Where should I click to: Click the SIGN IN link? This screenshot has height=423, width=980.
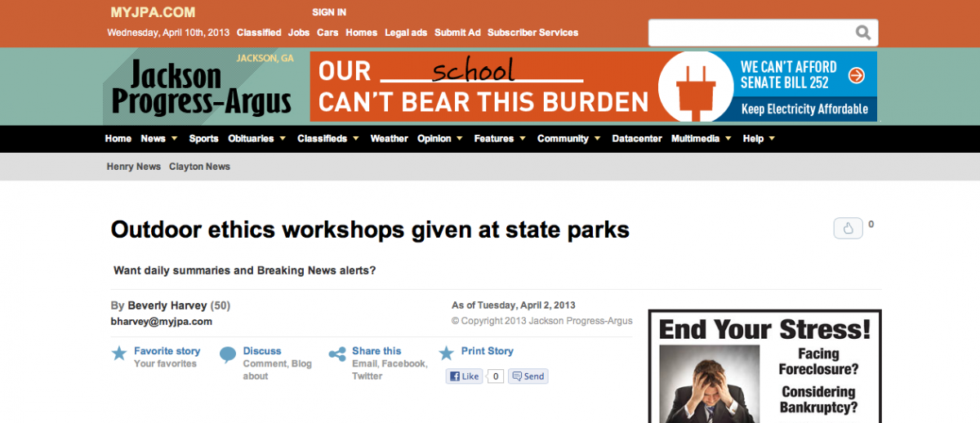pos(329,12)
